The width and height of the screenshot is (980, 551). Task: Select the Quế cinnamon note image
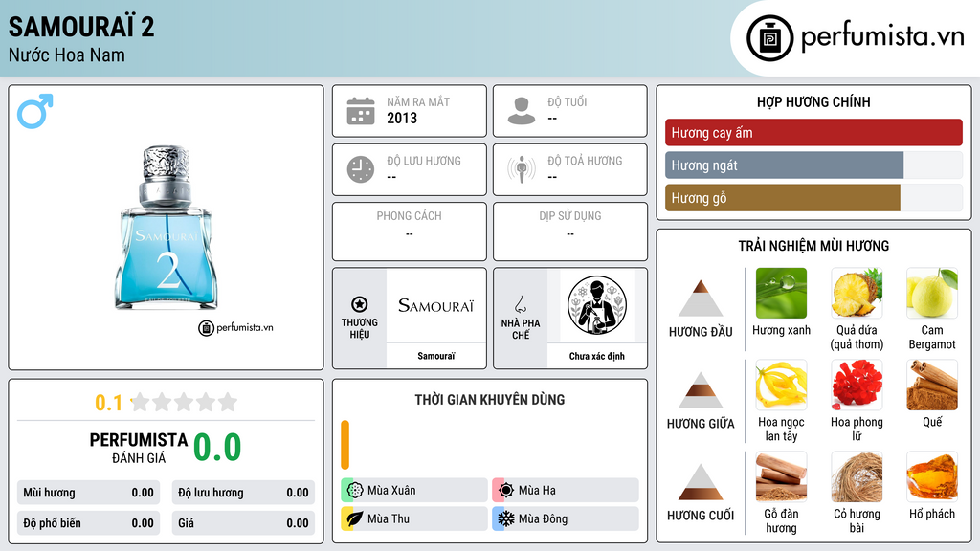[x=932, y=386]
